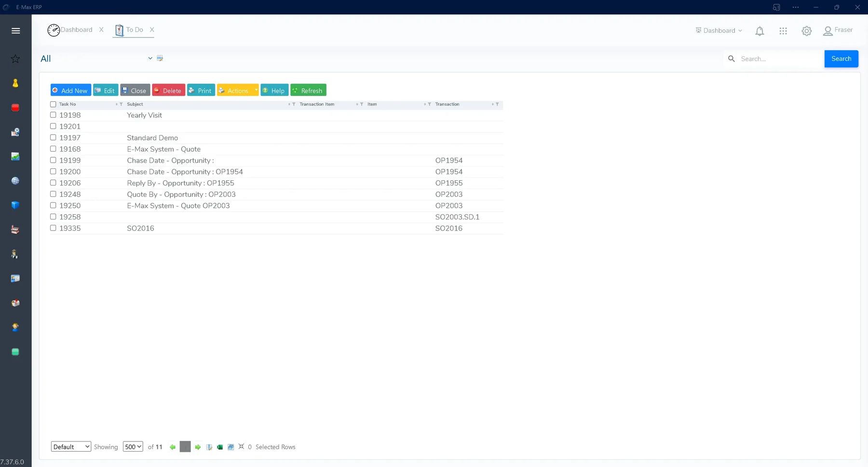Filter the Subject column

tap(294, 104)
